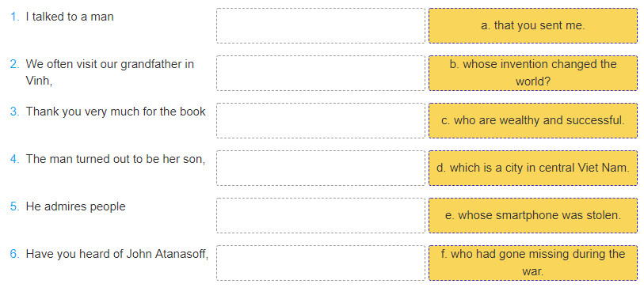Select answer card 'a. that you sent me.'
Screen dimensions: 644x299
pyautogui.click(x=532, y=25)
